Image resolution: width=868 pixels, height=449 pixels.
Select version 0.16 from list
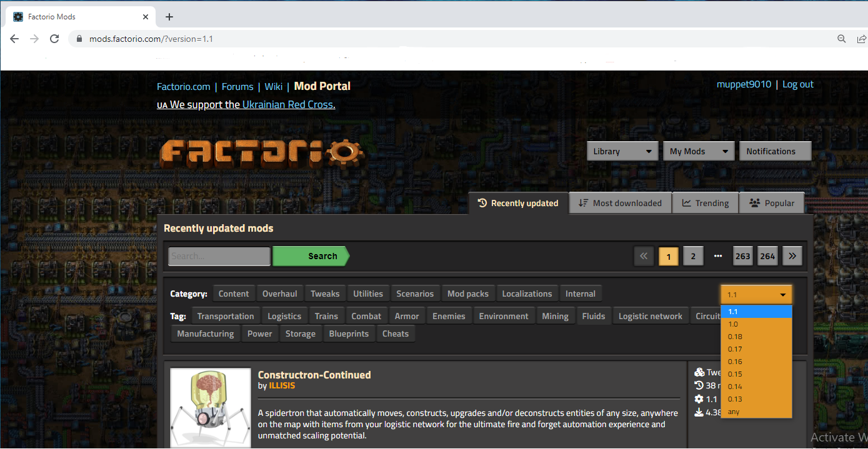(756, 362)
